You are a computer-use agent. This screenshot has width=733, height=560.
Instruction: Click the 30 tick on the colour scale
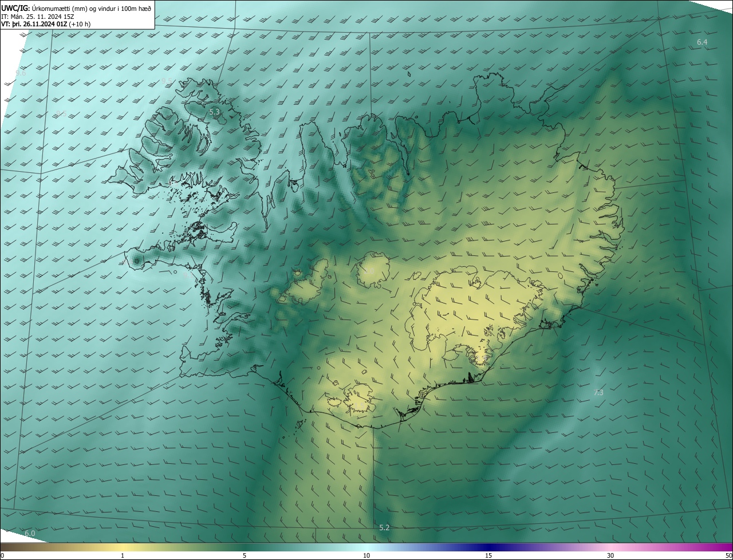[x=610, y=555]
